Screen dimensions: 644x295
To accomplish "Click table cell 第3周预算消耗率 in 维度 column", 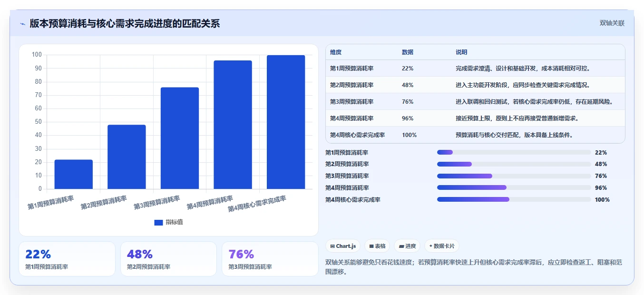I will point(352,102).
